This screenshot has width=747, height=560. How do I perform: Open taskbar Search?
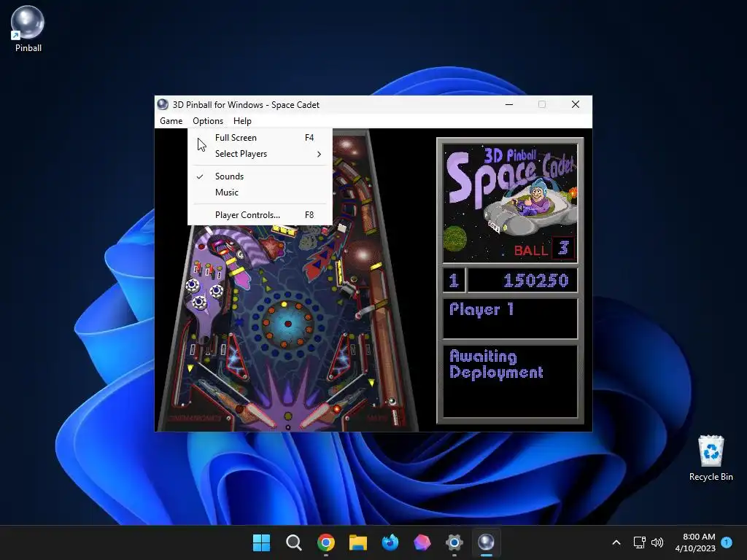tap(293, 542)
